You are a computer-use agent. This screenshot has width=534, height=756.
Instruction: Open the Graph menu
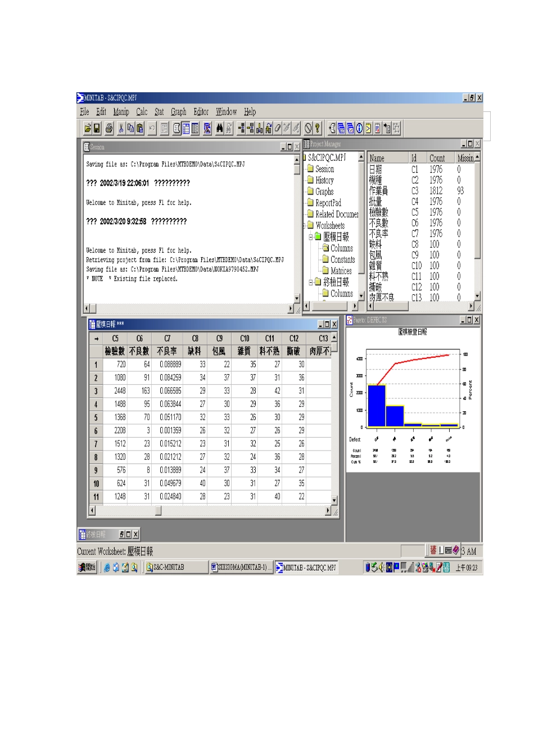point(178,112)
